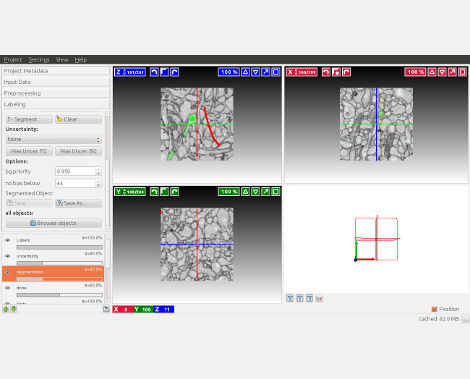
Task: Open the Uncertainty dropdown showing None
Action: click(x=54, y=139)
